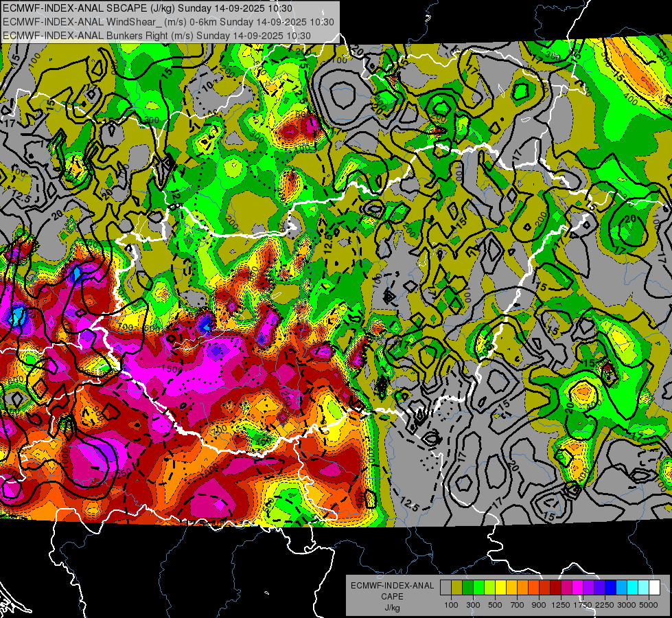Select the lime yellow-green legend swatch

click(489, 588)
